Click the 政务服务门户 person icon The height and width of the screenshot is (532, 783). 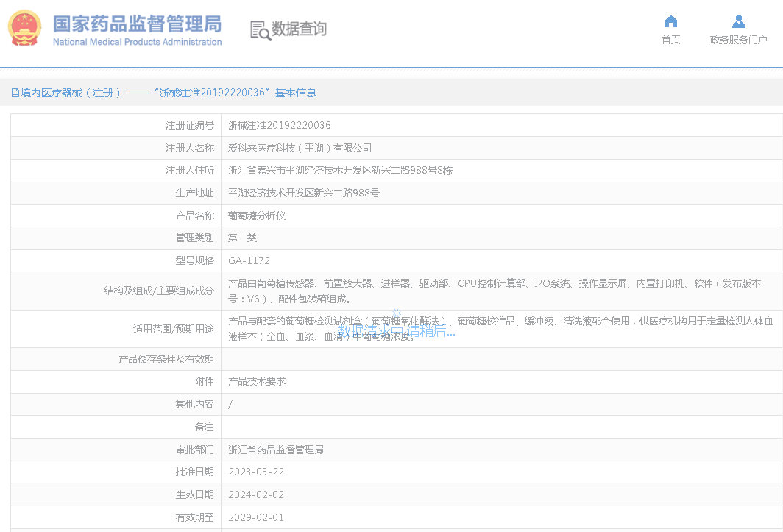point(738,21)
